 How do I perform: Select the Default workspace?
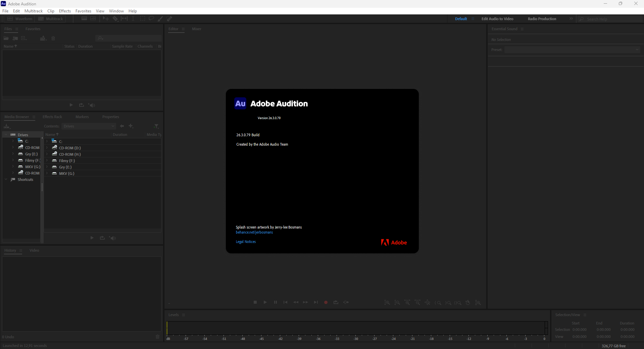(461, 19)
